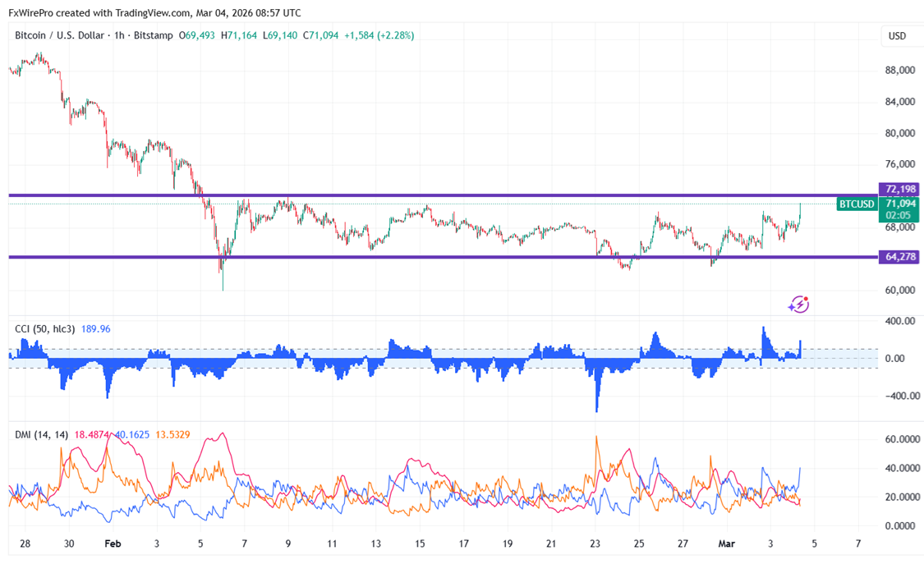
Task: Click date 15 on the time axis
Action: (x=420, y=543)
